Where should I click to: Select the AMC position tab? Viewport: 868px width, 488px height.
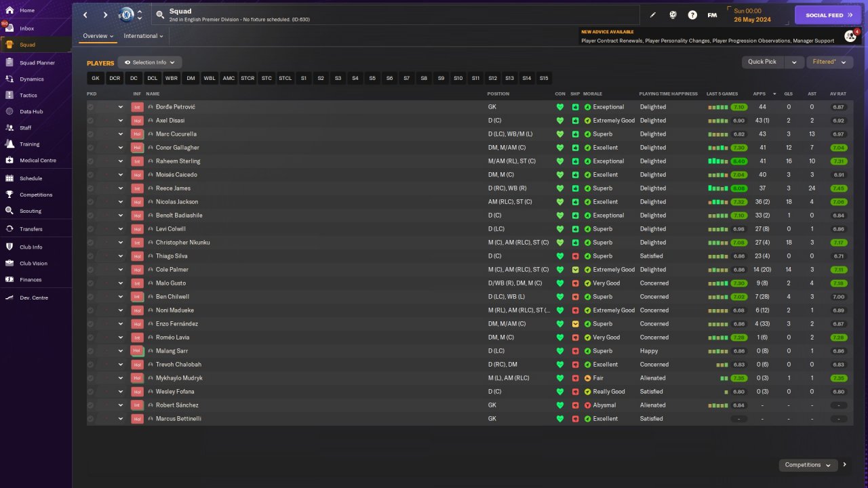coord(229,78)
